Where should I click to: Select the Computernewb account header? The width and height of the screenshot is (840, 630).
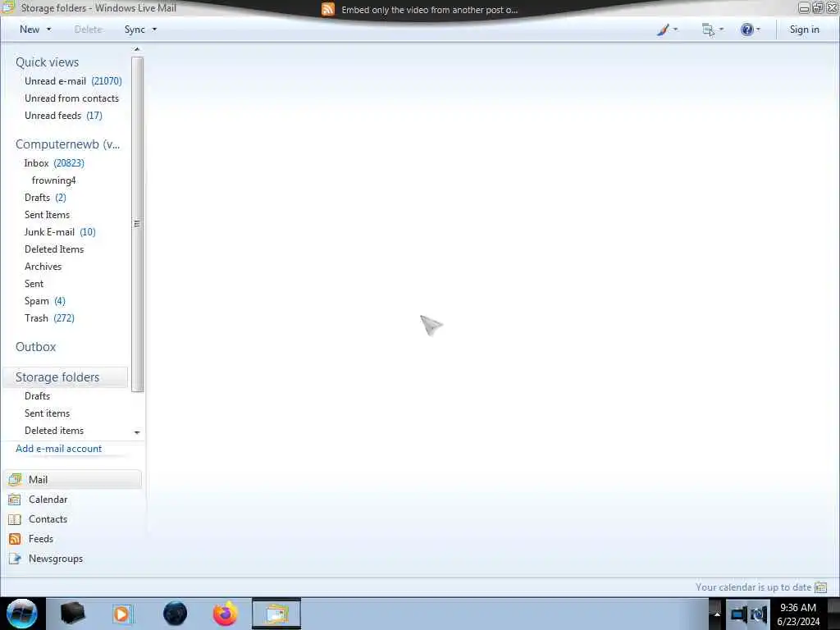click(67, 144)
